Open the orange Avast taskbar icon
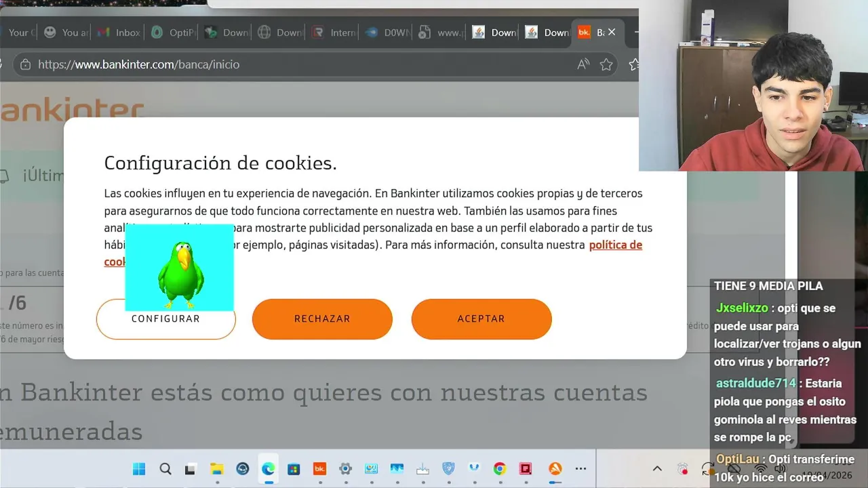The height and width of the screenshot is (488, 868). [x=555, y=468]
